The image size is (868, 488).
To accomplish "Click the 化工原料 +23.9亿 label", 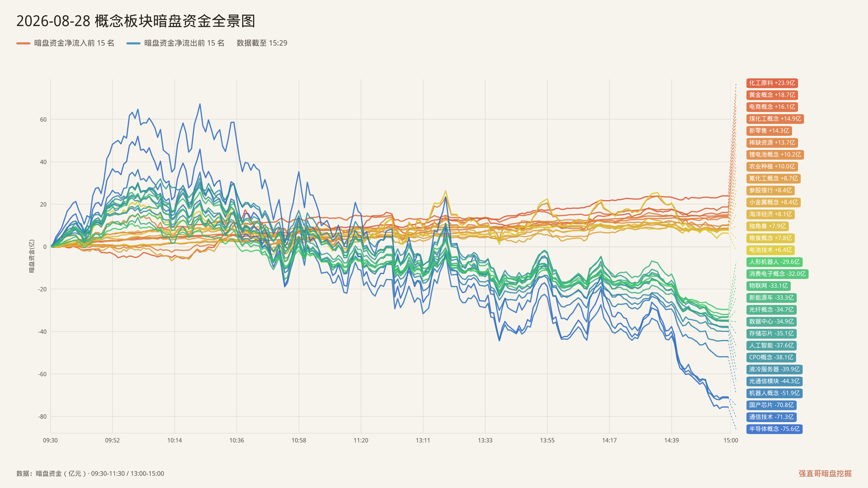I will point(772,83).
